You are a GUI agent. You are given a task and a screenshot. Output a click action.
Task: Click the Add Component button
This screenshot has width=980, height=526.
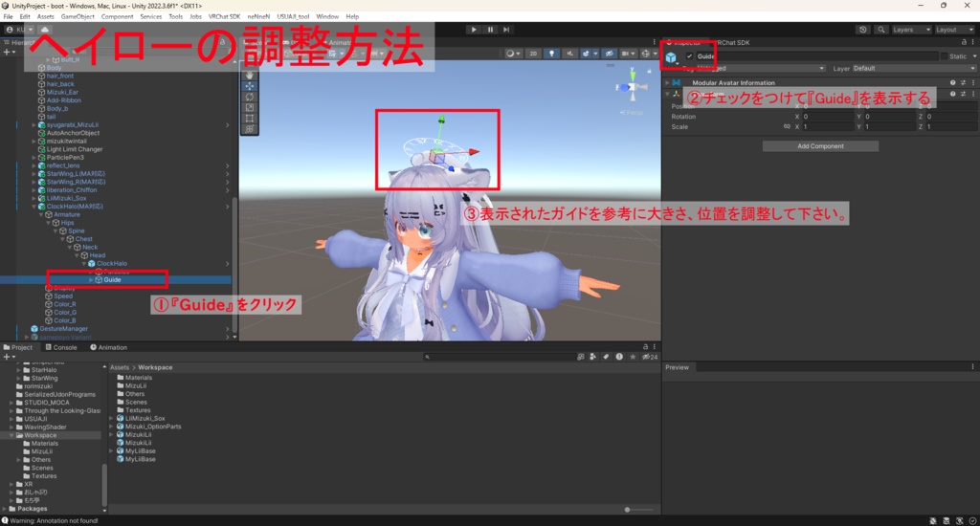tap(820, 146)
